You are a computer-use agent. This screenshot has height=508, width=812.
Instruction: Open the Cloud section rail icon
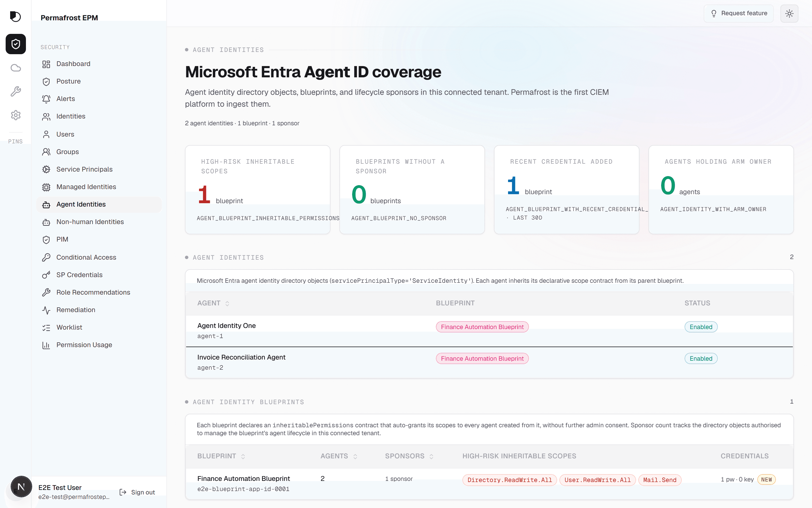16,68
